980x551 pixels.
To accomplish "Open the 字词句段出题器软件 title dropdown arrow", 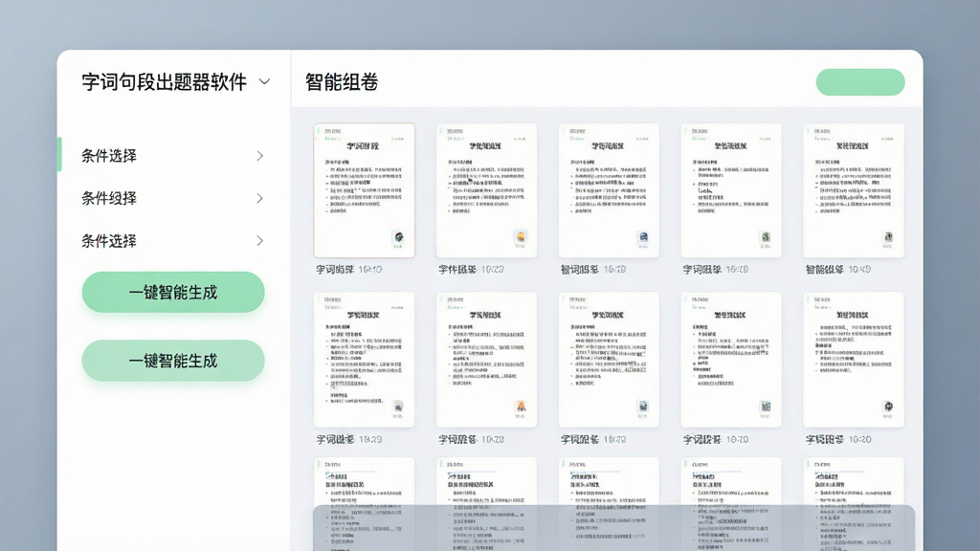I will (264, 82).
